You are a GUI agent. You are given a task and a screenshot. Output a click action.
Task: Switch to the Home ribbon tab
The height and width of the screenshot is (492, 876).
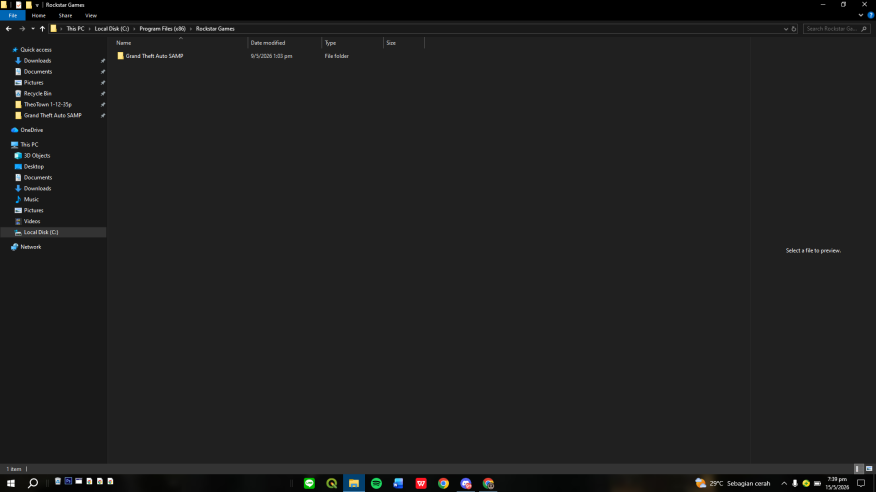(39, 16)
